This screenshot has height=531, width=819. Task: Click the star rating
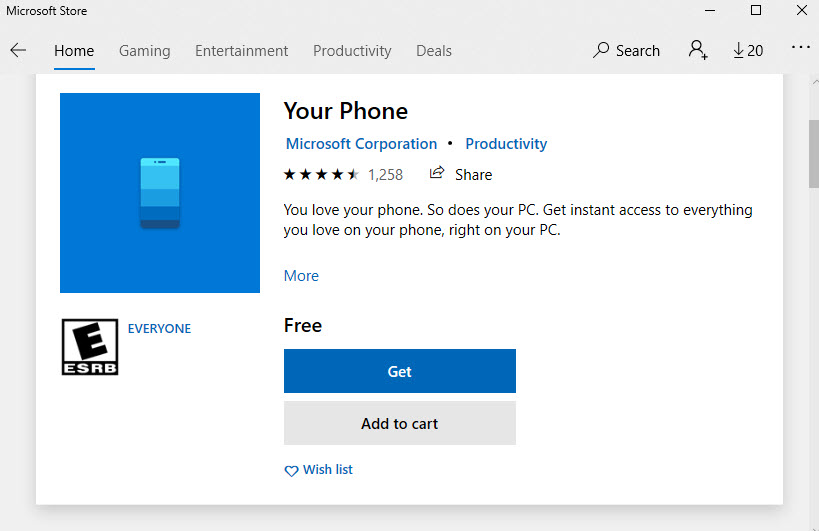(321, 174)
